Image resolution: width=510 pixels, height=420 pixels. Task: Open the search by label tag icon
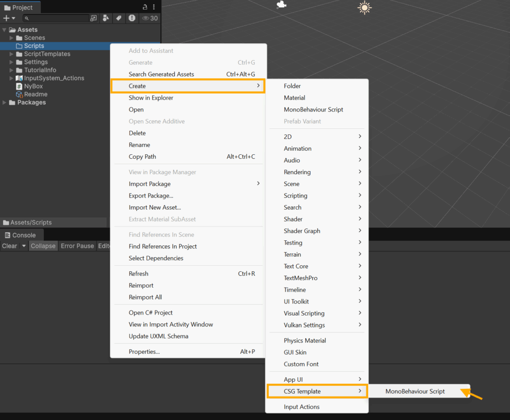point(119,18)
